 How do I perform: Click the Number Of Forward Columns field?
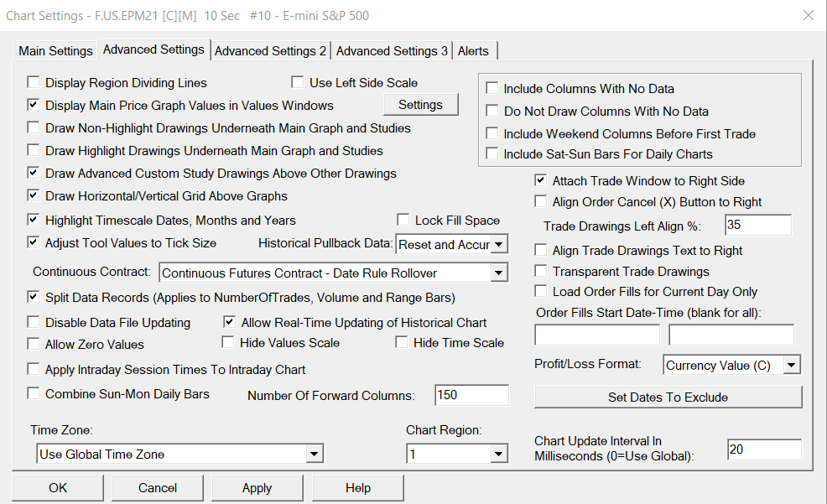coord(471,395)
